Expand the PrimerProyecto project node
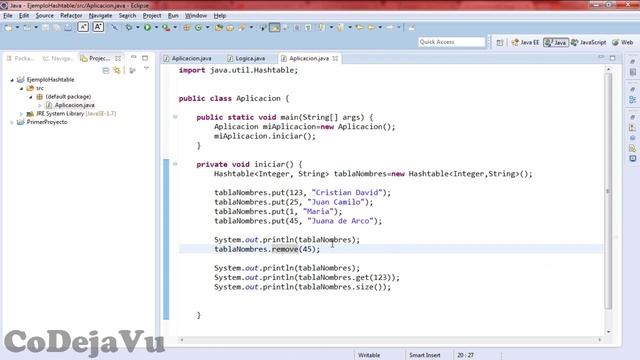 coord(12,122)
